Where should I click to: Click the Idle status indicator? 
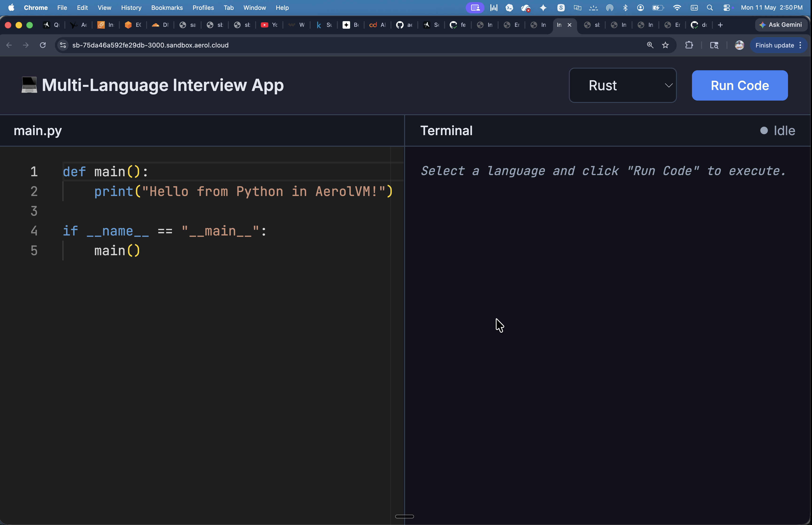tap(778, 131)
